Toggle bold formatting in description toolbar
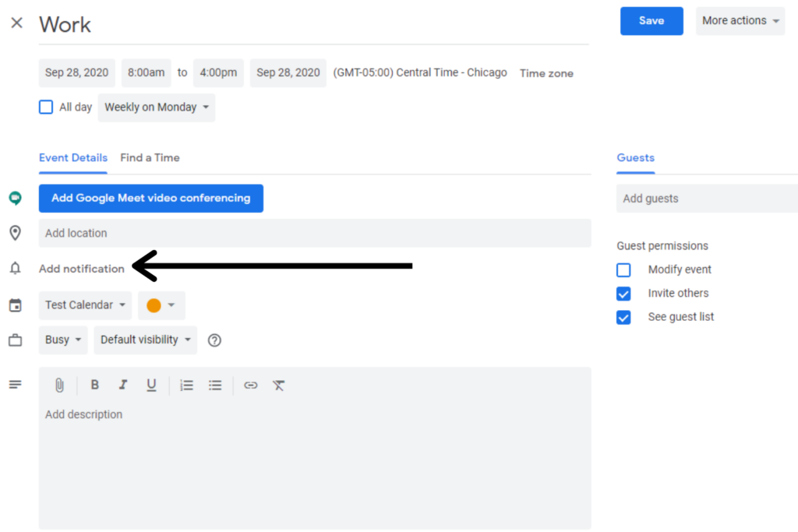798x532 pixels. click(94, 385)
